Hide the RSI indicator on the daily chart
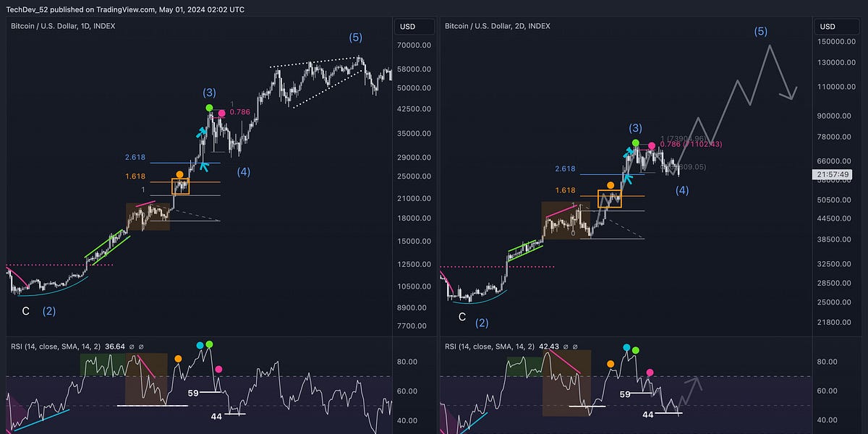The height and width of the screenshot is (434, 868). [133, 346]
